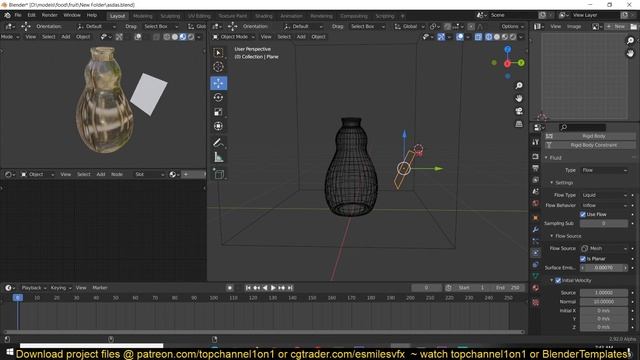The width and height of the screenshot is (640, 360).
Task: Open the Object properties orange square tab
Action: 536,218
